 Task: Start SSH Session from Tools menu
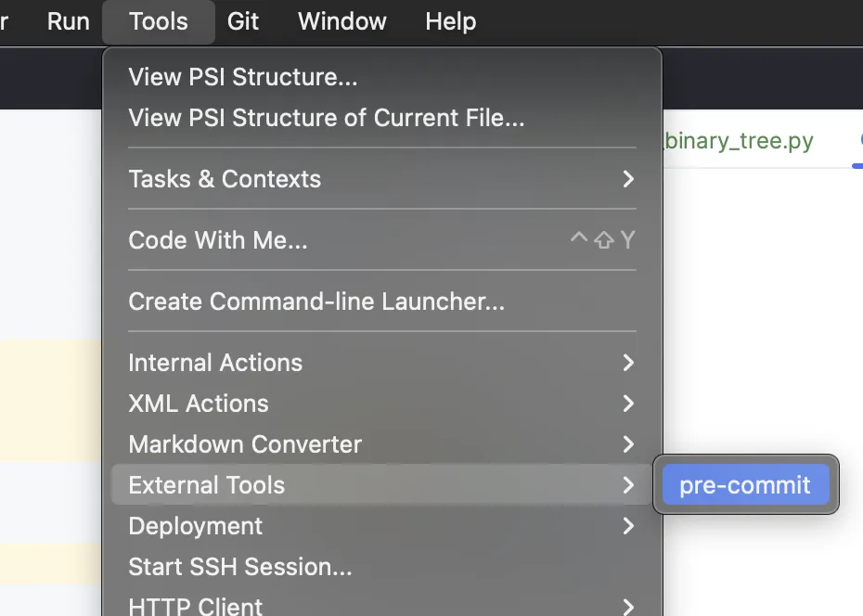(x=240, y=567)
